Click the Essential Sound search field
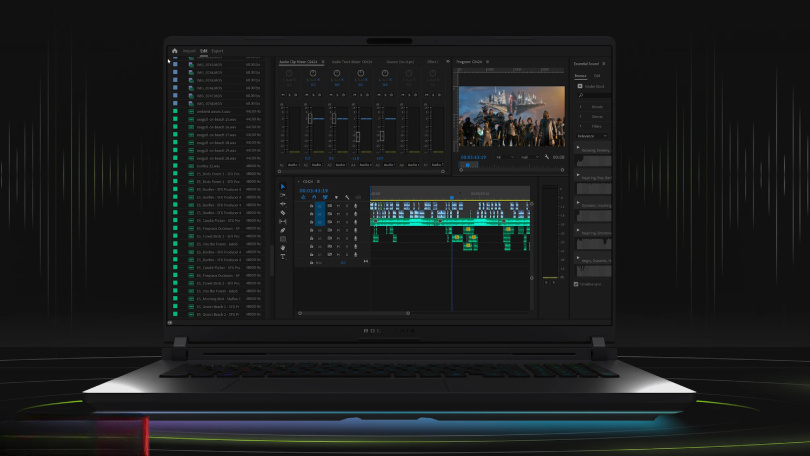 tap(594, 96)
